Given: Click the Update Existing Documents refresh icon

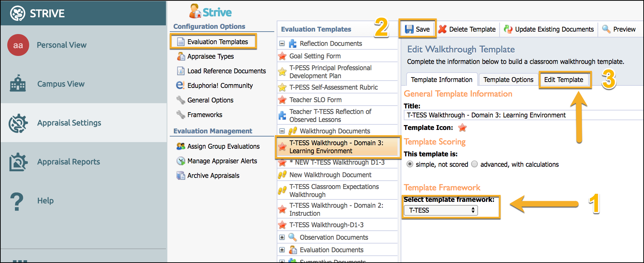Looking at the screenshot, I should (x=508, y=29).
